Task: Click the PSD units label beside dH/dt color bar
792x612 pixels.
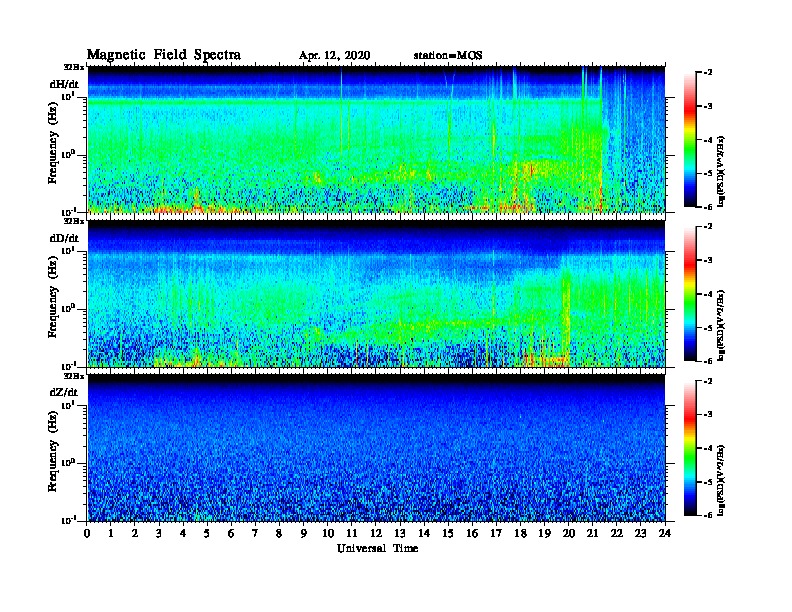Action: click(721, 171)
